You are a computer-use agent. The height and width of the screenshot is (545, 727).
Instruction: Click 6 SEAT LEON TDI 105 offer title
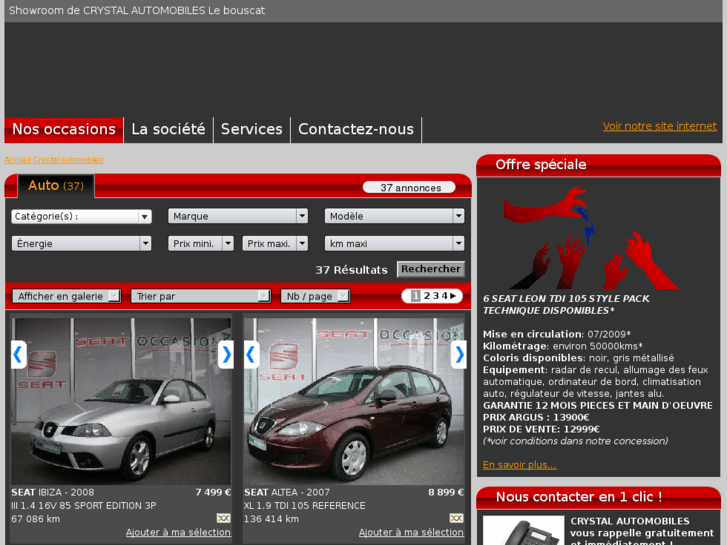click(x=566, y=305)
